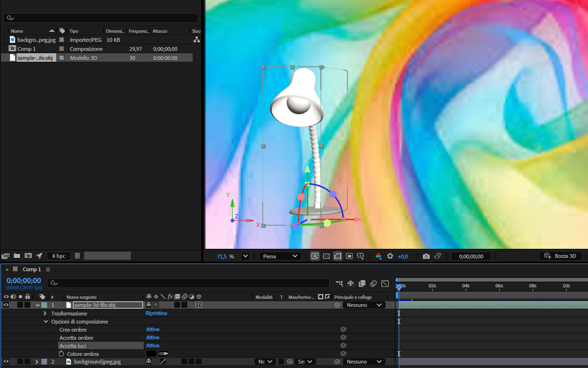Open the magnification ratio dropdown
588x368 pixels.
point(245,256)
